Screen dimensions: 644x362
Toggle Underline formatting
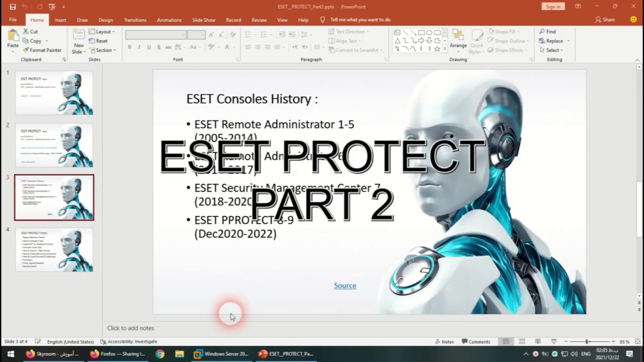[x=149, y=47]
